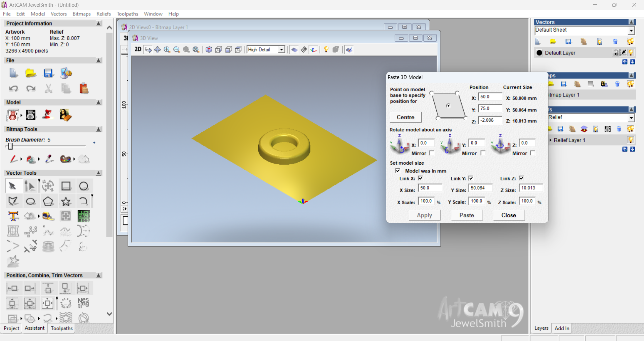Collapse the File section

click(99, 60)
